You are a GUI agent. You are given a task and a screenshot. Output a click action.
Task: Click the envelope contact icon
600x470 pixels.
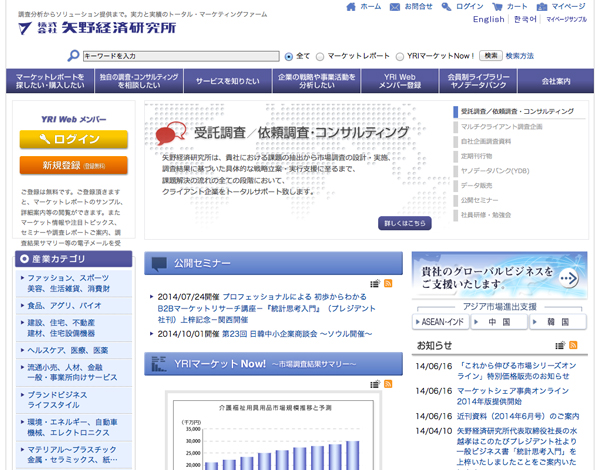click(397, 6)
